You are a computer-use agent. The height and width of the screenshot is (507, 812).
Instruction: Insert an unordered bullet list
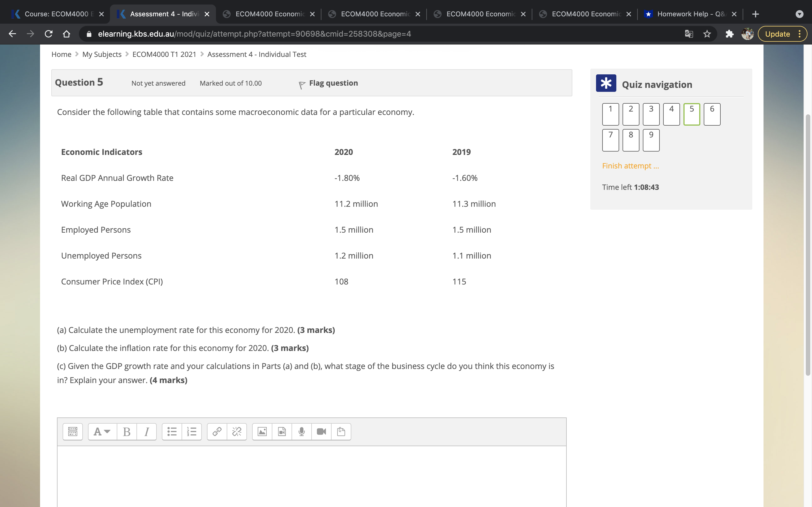click(x=172, y=431)
